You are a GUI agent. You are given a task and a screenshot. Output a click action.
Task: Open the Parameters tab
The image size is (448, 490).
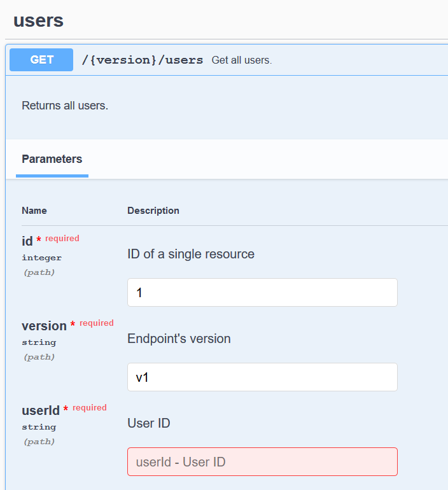click(52, 159)
